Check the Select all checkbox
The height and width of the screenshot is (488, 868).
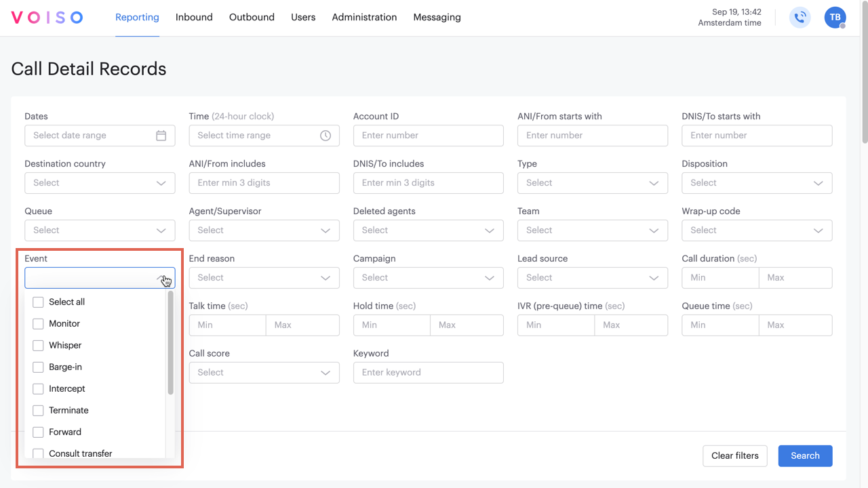38,302
